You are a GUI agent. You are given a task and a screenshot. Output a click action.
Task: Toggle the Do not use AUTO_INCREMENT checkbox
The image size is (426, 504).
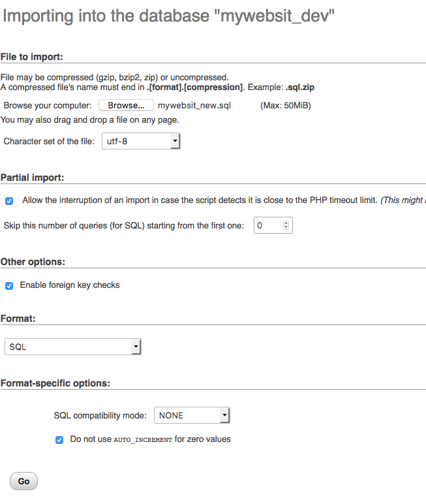[59, 440]
